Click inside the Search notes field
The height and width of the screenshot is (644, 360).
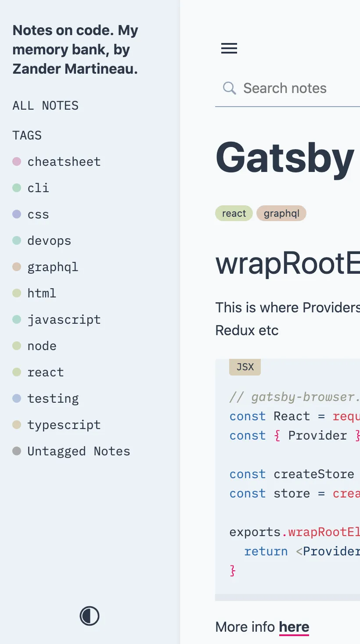(x=285, y=88)
